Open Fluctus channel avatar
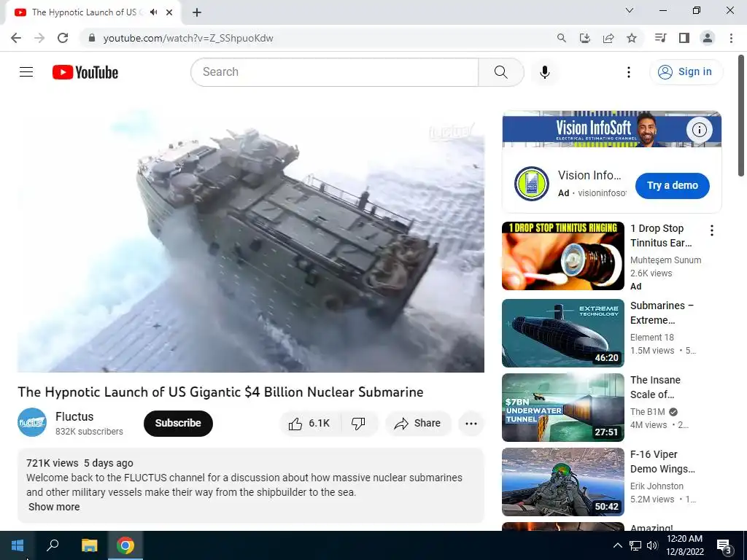Image resolution: width=747 pixels, height=560 pixels. [32, 422]
